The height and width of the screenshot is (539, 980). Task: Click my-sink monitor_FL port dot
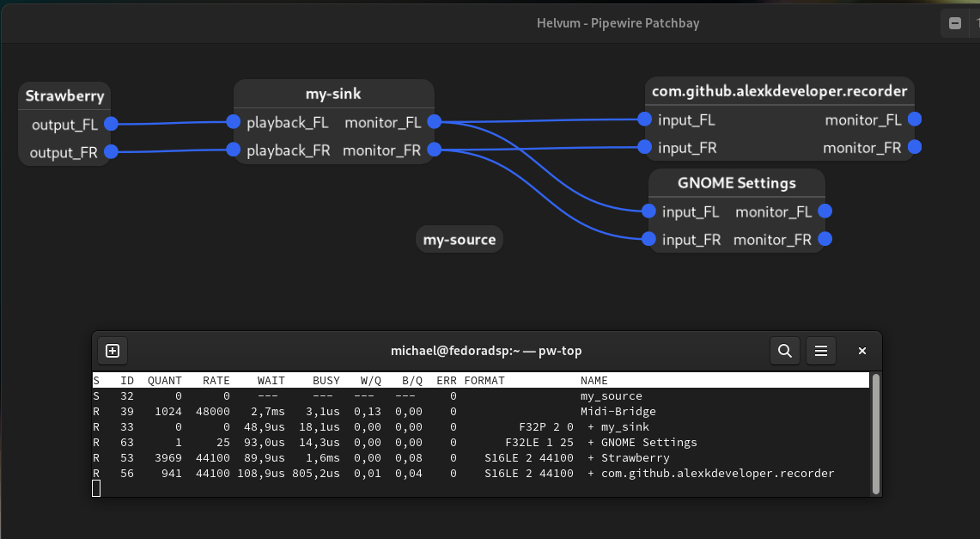tap(435, 121)
